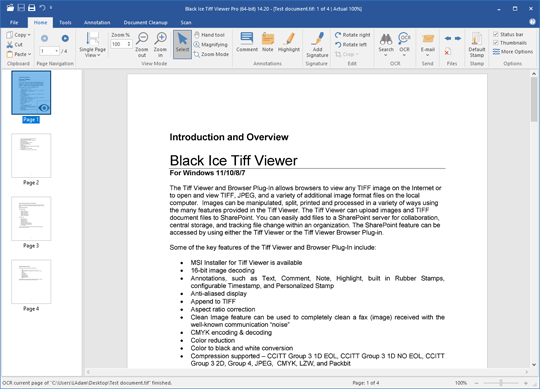Click the close file red X icon
Viewport: 540px width, 389px height.
447,52
